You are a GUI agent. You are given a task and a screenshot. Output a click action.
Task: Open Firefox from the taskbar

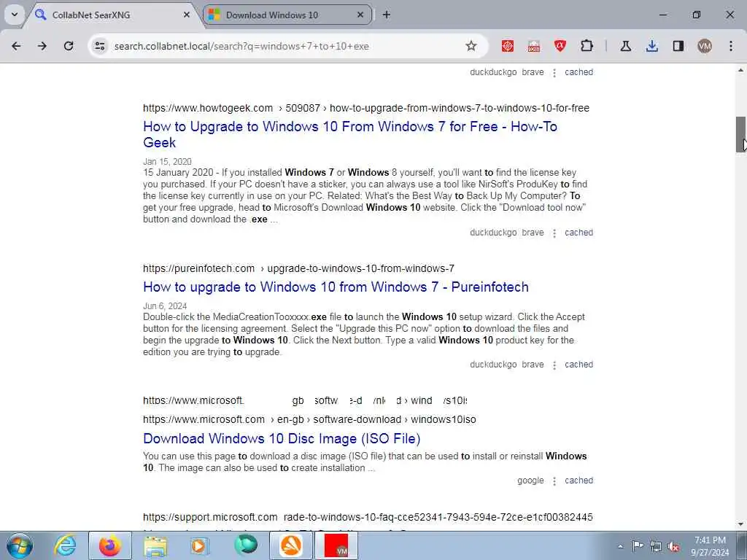click(x=110, y=545)
